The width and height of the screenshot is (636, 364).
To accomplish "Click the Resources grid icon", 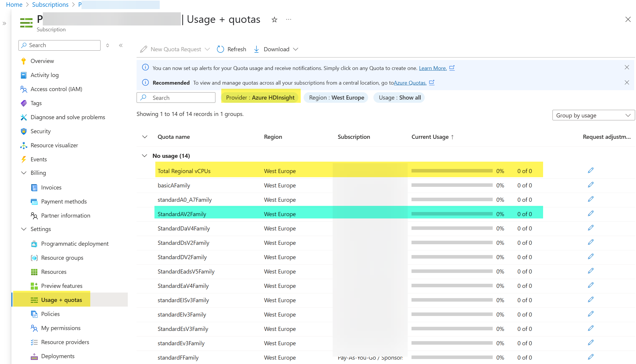I will click(x=34, y=272).
